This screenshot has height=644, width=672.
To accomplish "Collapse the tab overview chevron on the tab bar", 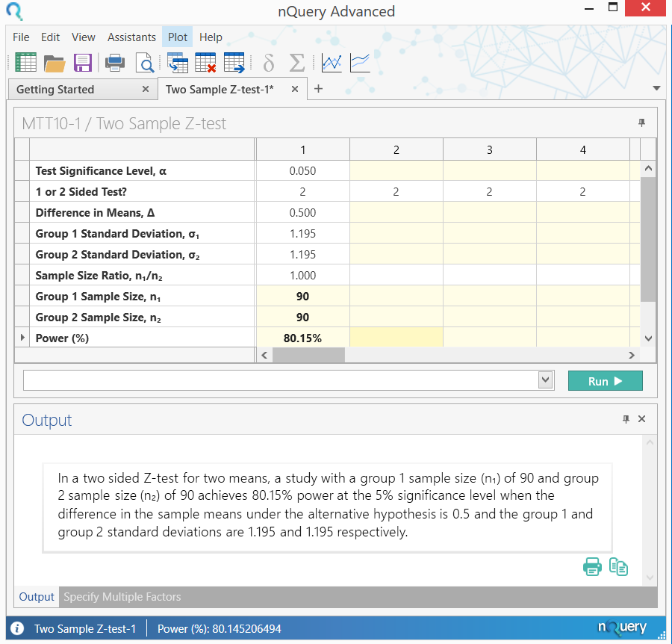I will (656, 88).
